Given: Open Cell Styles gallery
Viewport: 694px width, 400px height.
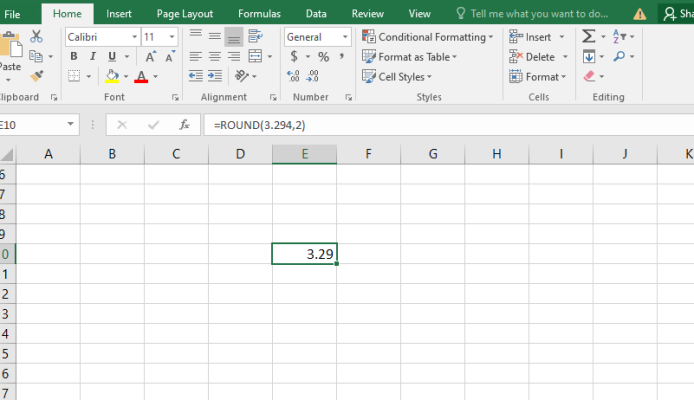Looking at the screenshot, I should (397, 77).
